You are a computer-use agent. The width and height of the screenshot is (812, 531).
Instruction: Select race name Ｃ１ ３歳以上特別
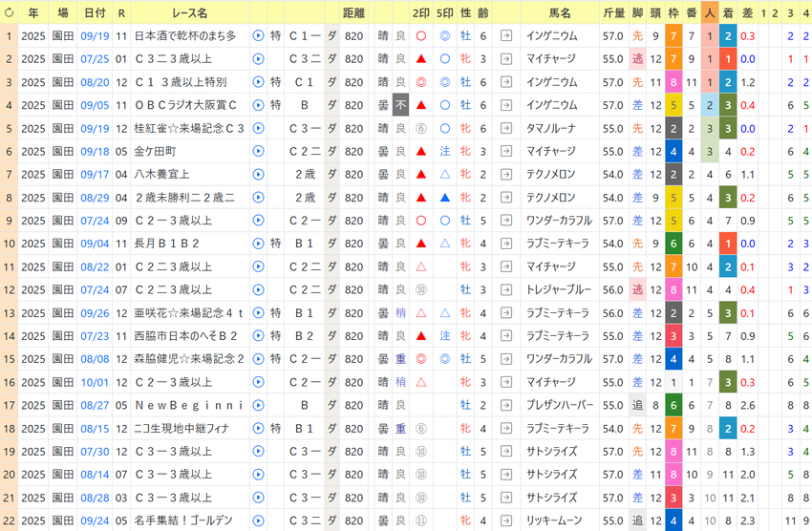[181, 82]
